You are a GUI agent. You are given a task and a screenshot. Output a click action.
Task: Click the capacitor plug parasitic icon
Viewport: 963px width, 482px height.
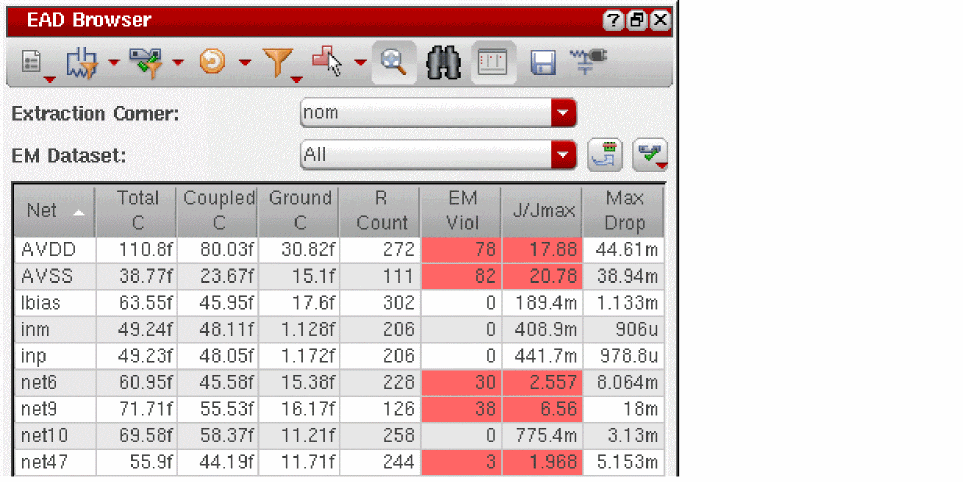click(588, 61)
